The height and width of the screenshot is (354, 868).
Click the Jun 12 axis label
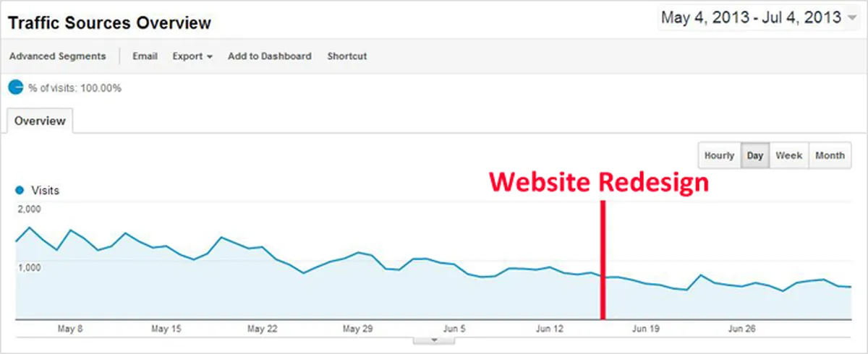pyautogui.click(x=550, y=329)
